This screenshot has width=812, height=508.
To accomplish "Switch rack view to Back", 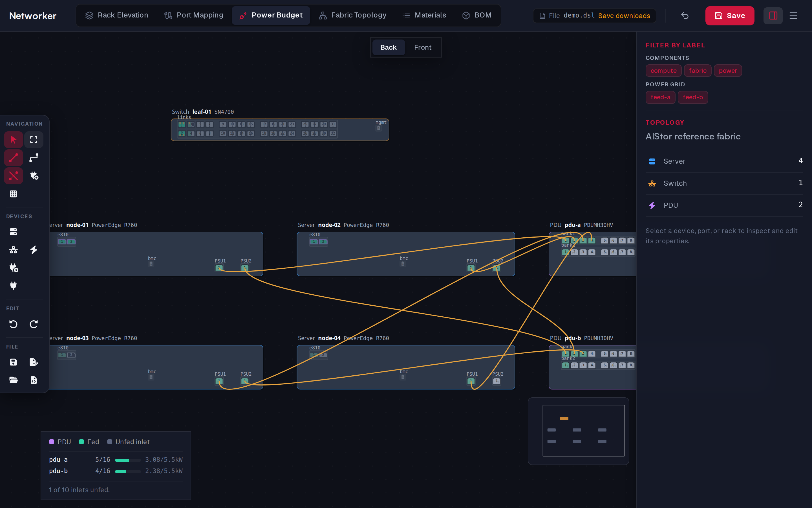I will 388,47.
